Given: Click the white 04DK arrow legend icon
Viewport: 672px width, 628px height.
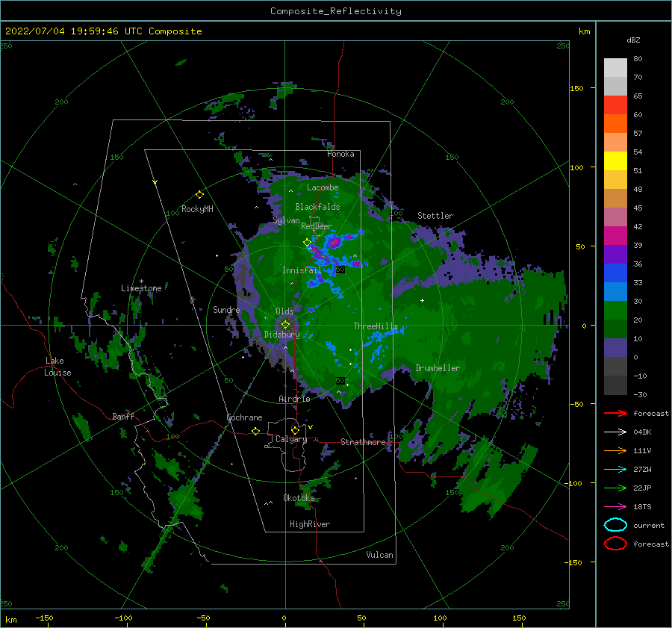Looking at the screenshot, I should [615, 432].
